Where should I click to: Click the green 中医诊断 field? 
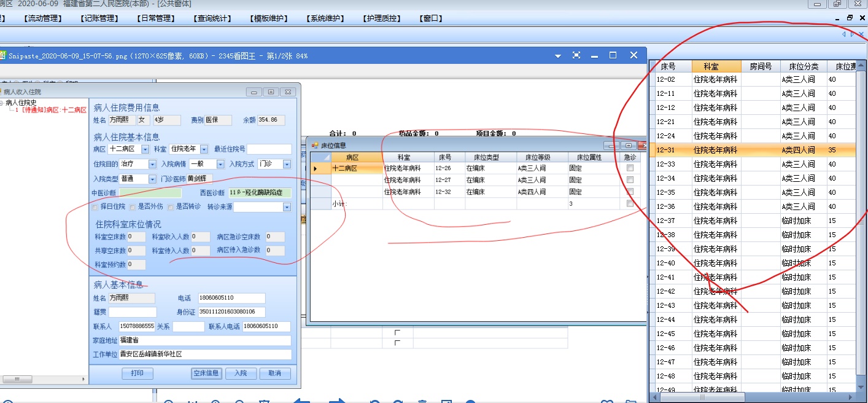coord(150,193)
